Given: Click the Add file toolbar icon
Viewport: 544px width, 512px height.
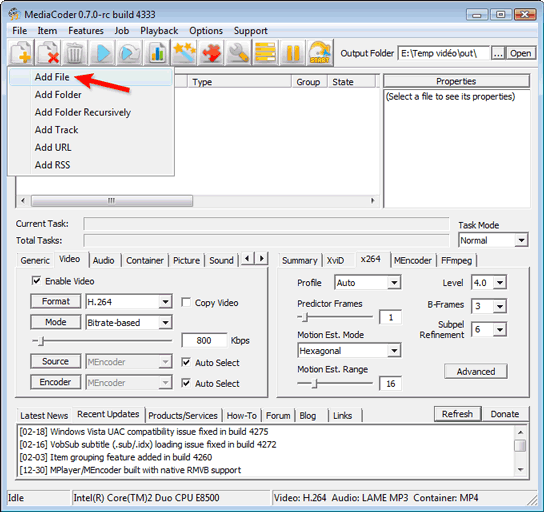Looking at the screenshot, I should pyautogui.click(x=21, y=53).
